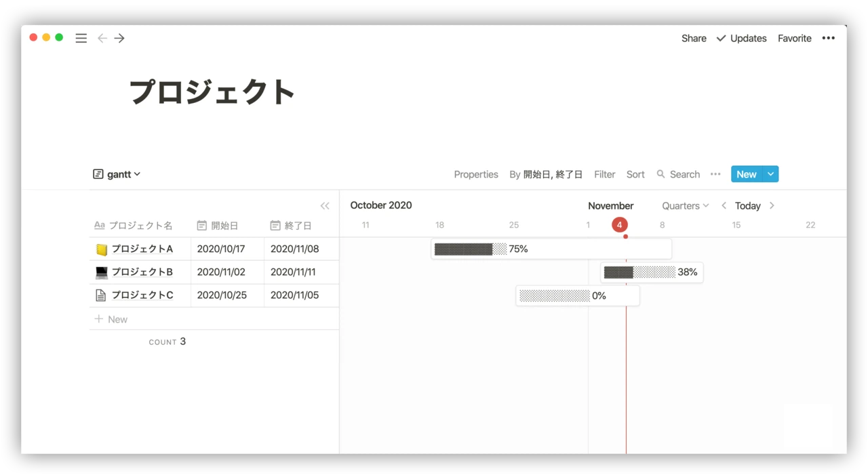Select the 2020/11/11 end date cell
The image size is (868, 475).
[301, 272]
